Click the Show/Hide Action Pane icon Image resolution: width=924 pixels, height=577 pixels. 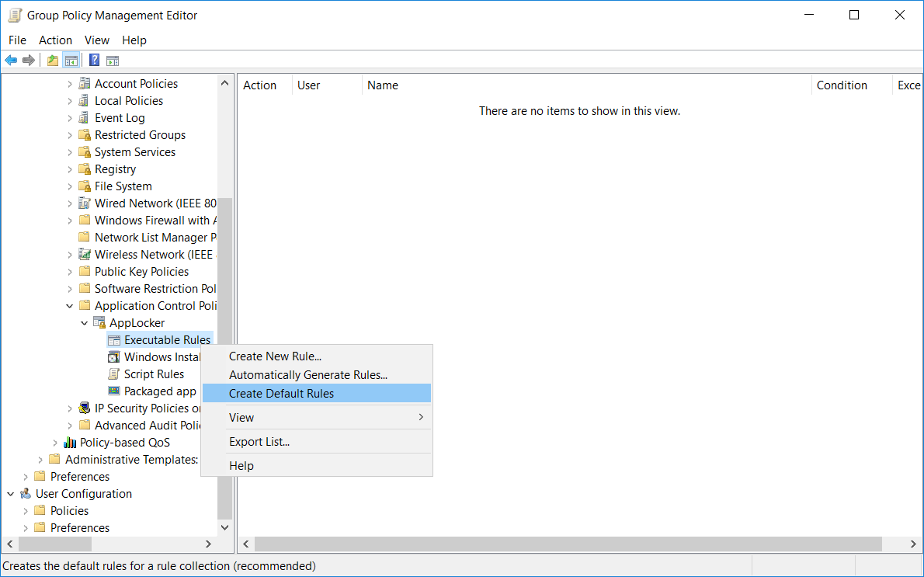point(113,60)
